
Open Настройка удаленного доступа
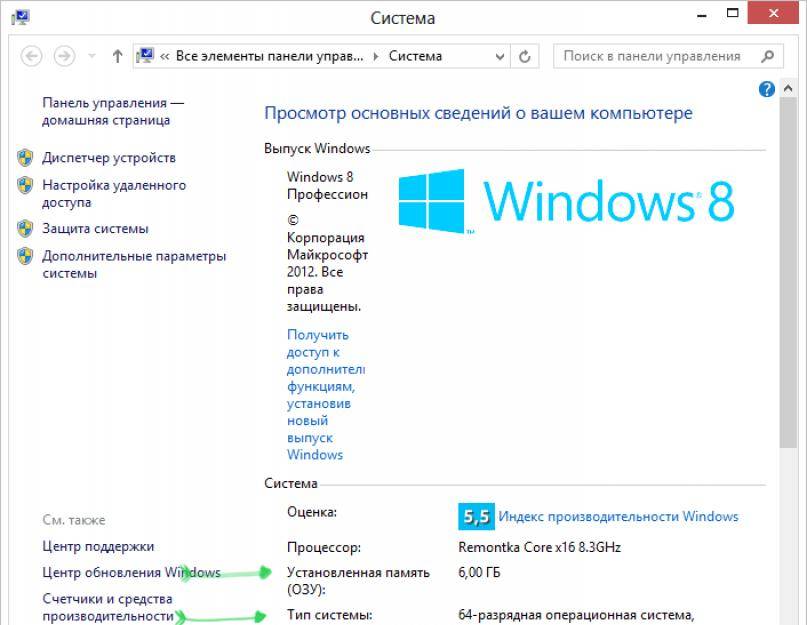(114, 194)
